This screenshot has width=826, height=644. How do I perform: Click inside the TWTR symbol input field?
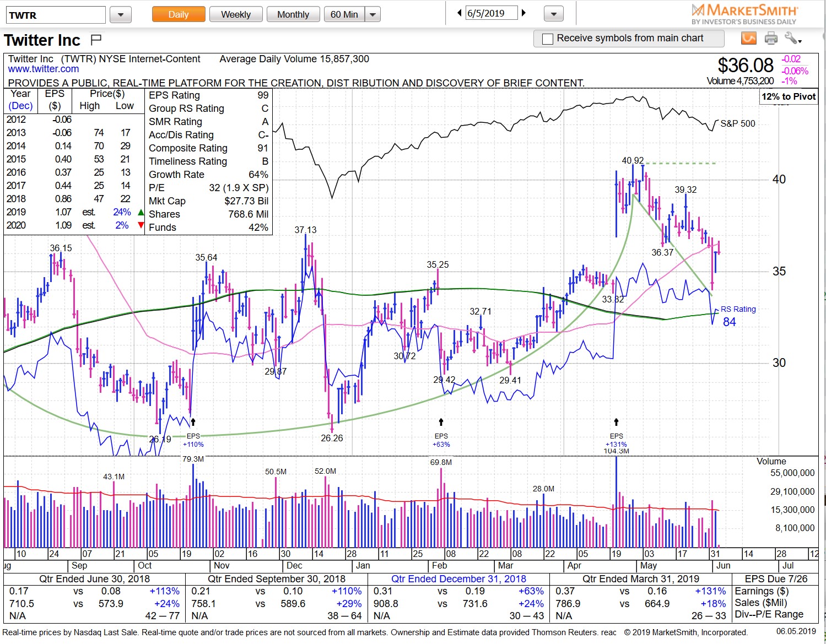(55, 14)
